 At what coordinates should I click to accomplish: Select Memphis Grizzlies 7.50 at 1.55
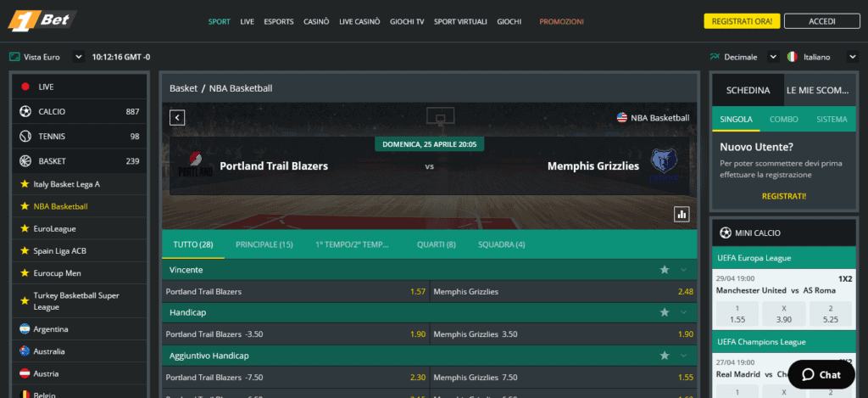564,378
